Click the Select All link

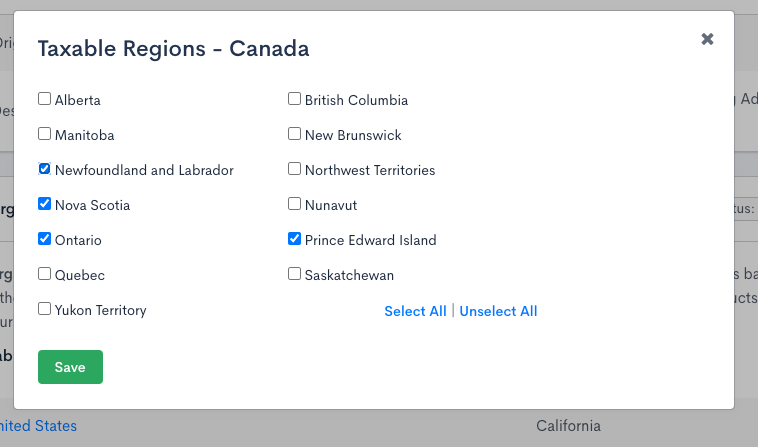point(415,311)
